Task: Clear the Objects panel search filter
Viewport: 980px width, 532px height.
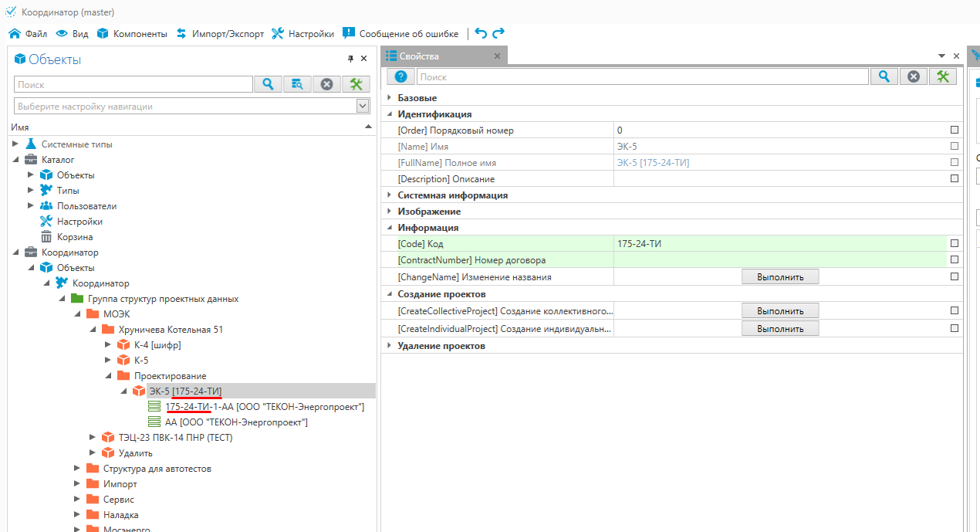Action: click(326, 84)
